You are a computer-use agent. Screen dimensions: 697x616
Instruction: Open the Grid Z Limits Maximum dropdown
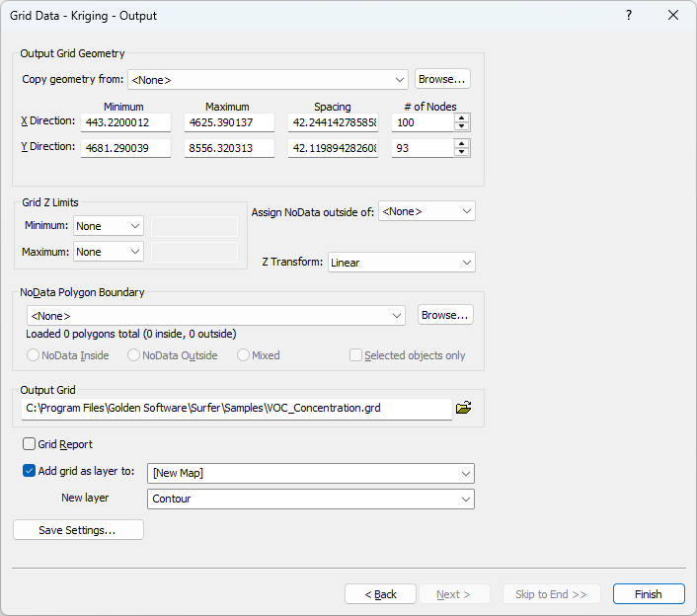tap(108, 252)
